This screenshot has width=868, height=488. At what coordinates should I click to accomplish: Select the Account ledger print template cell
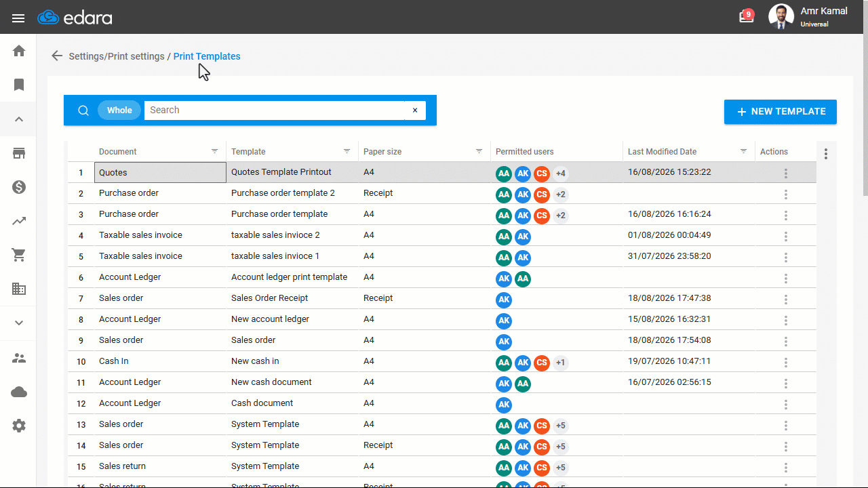click(x=292, y=277)
